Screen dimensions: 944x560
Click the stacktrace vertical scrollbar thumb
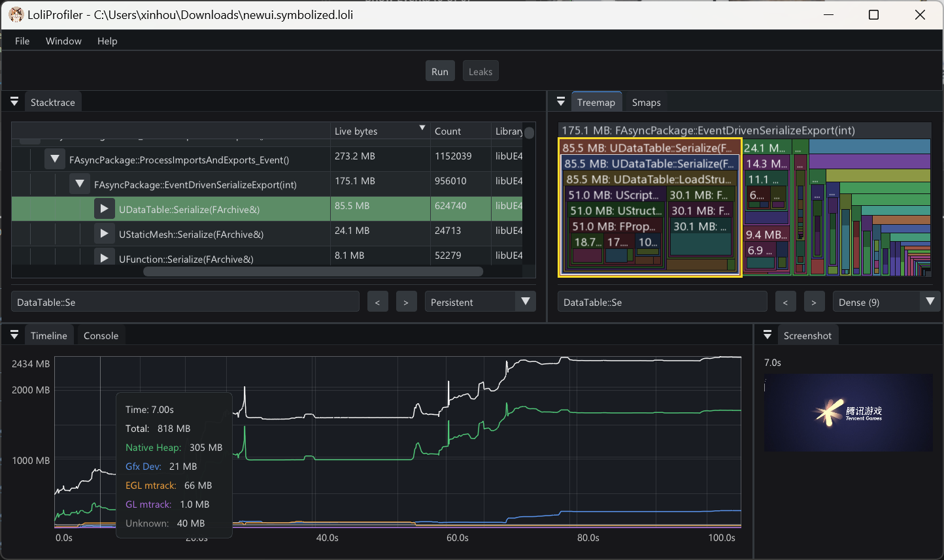(529, 133)
